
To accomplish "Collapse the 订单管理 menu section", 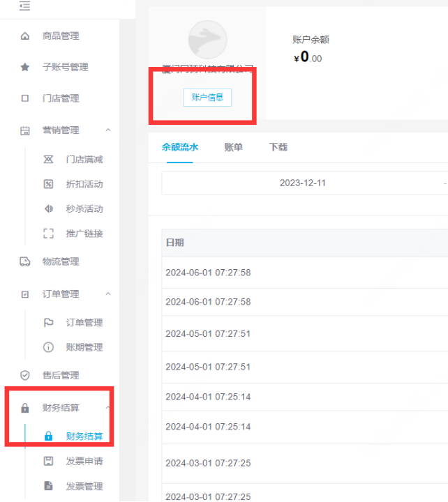I will pyautogui.click(x=108, y=294).
